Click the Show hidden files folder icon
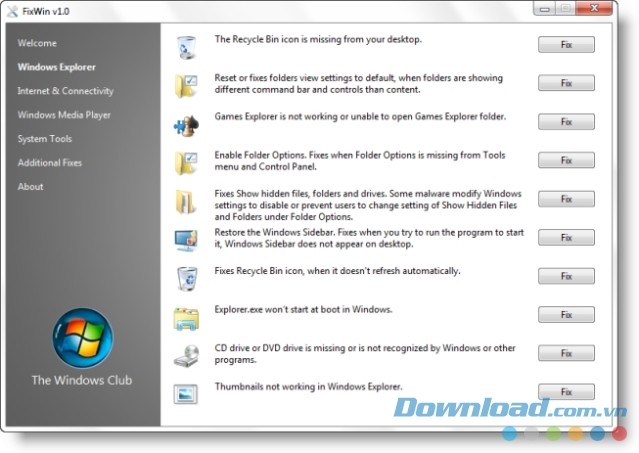 pos(186,202)
